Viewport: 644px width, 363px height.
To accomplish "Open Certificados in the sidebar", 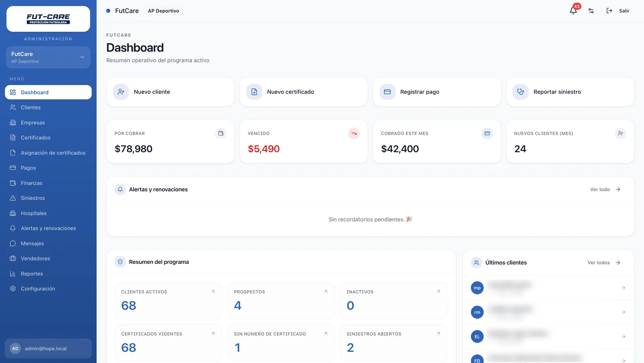I will [48, 138].
